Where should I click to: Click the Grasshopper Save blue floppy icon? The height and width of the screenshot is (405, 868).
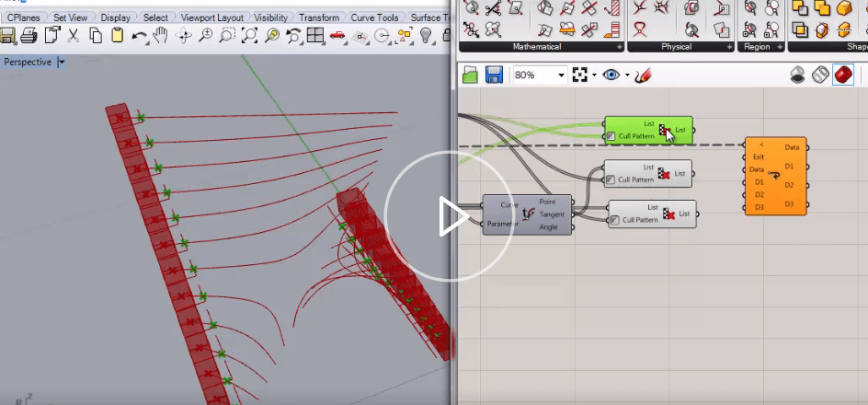coord(494,75)
